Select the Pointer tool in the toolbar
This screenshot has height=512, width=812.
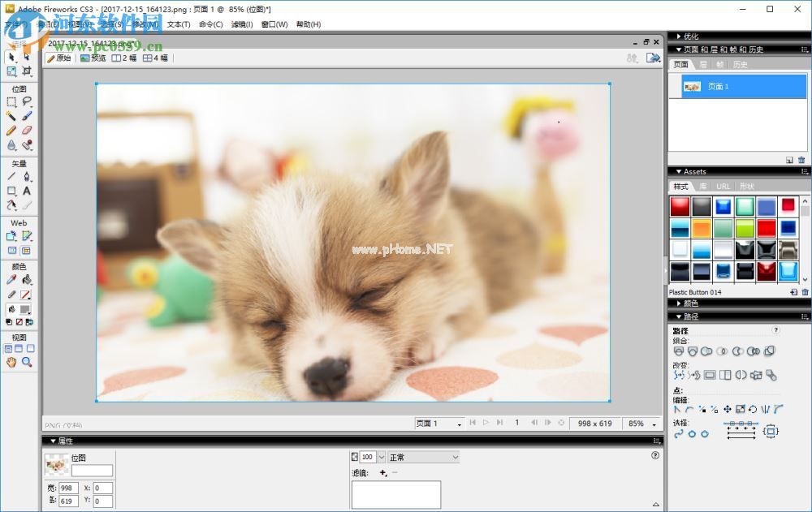coord(10,58)
